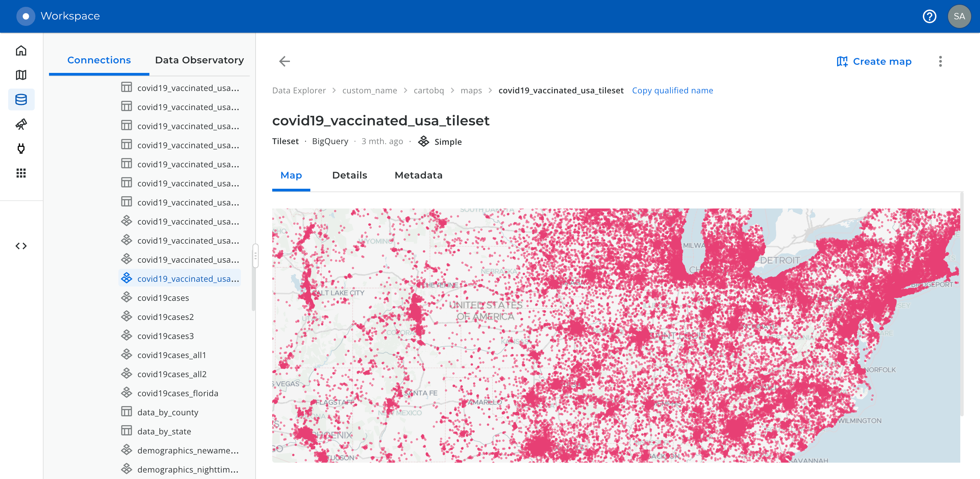Click the help question mark icon
The width and height of the screenshot is (980, 479).
coord(929,16)
